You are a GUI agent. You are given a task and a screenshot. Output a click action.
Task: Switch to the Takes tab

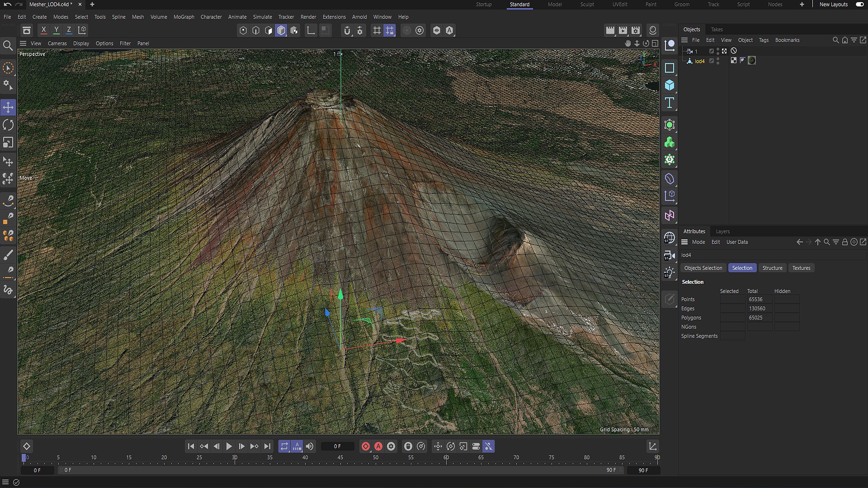[717, 29]
